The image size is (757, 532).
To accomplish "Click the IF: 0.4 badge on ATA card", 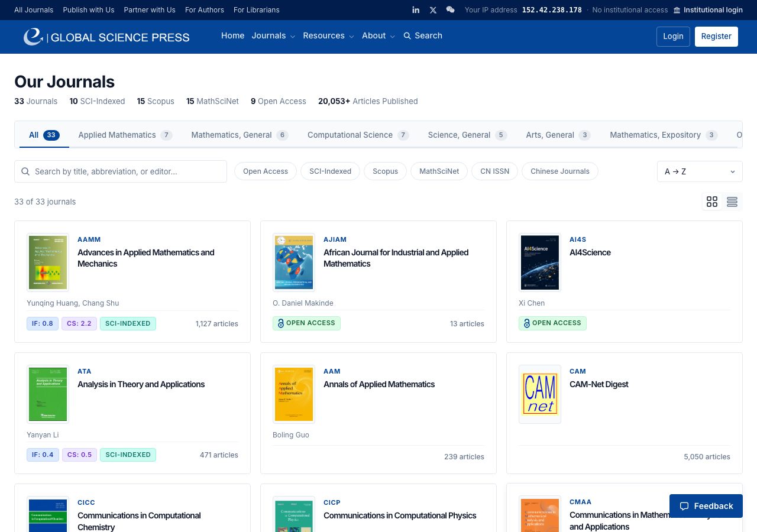I will 43,455.
